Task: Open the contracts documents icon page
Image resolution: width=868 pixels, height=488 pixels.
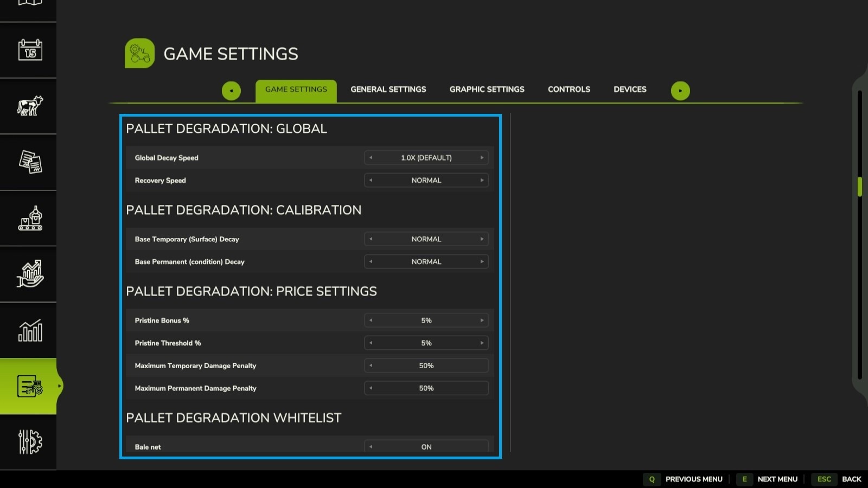Action: [30, 162]
